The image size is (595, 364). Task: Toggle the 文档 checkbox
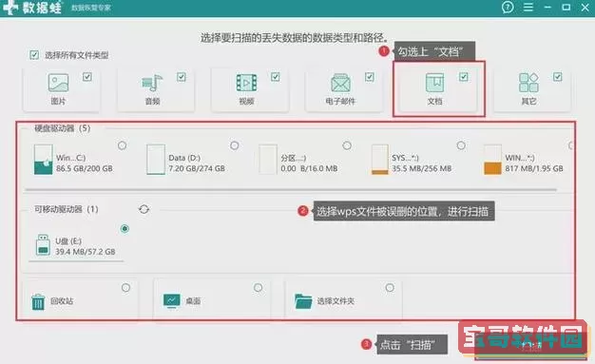(x=464, y=77)
